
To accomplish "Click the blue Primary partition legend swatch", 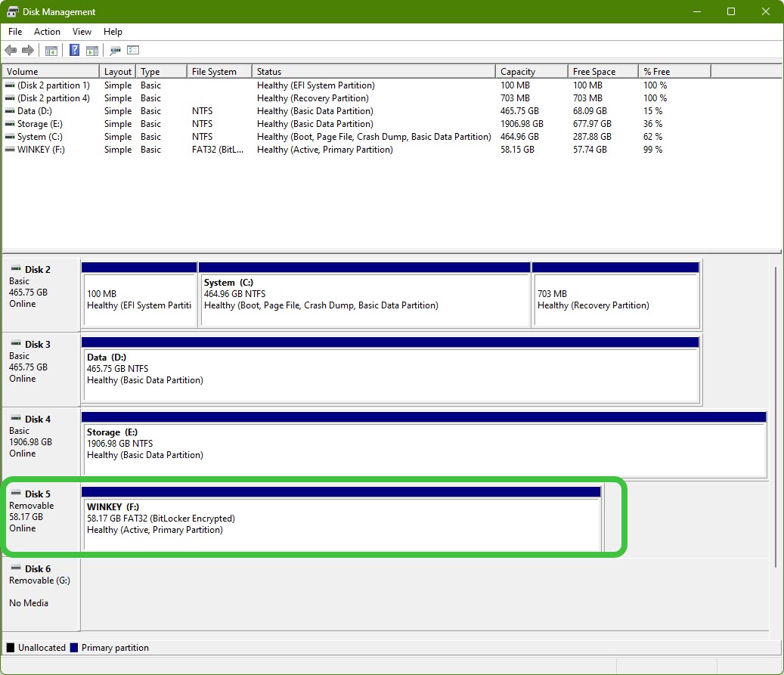I will (x=74, y=648).
